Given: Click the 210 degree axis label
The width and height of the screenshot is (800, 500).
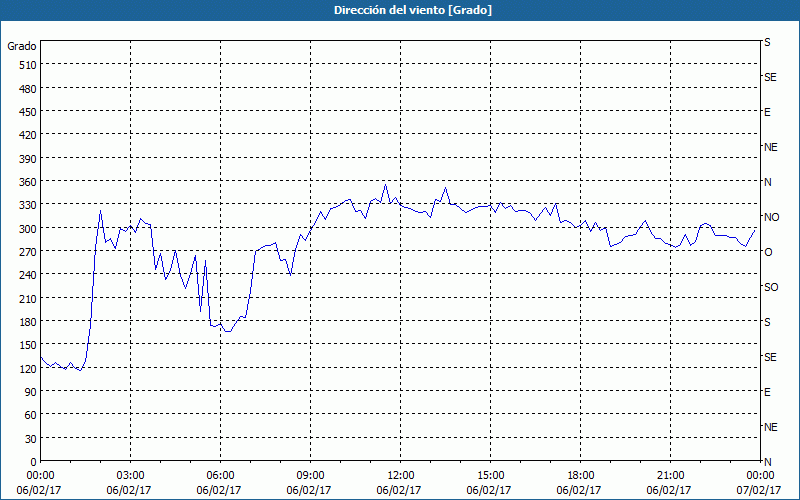Looking at the screenshot, I should [x=28, y=298].
